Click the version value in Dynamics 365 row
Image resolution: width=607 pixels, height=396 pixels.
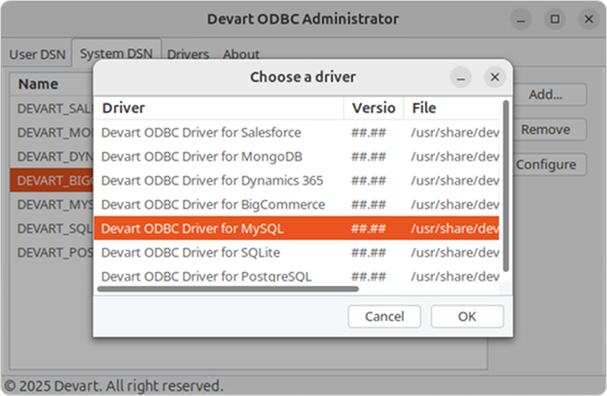(369, 181)
